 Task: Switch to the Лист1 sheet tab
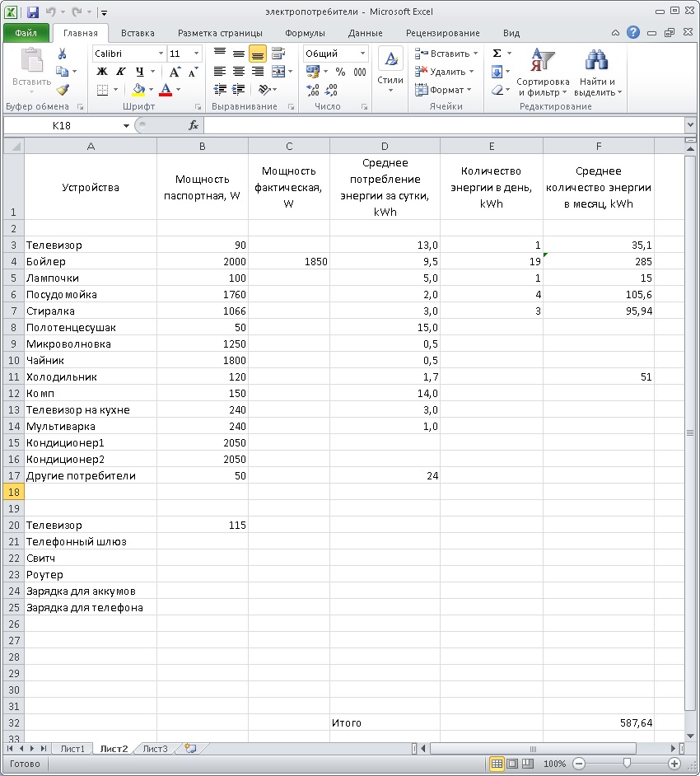coord(72,749)
